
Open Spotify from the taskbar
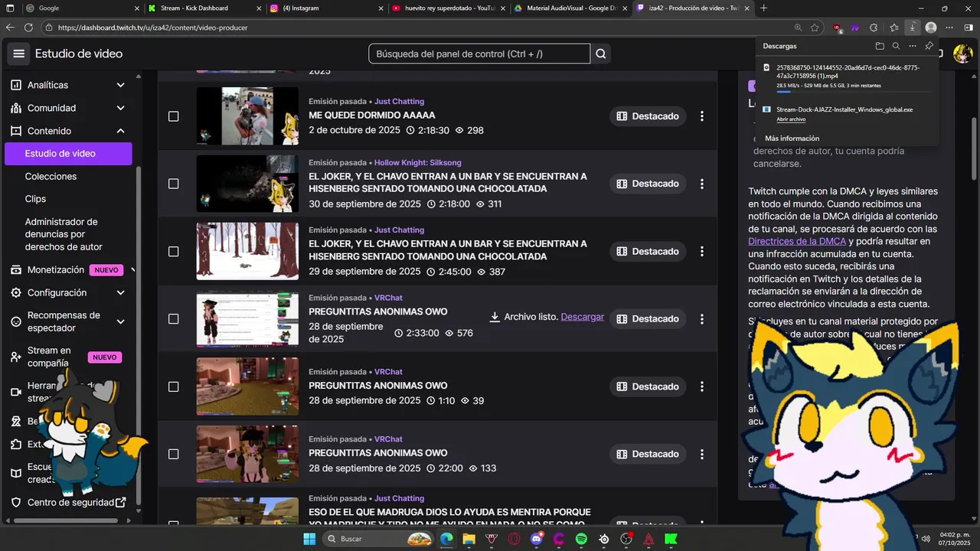click(x=581, y=539)
